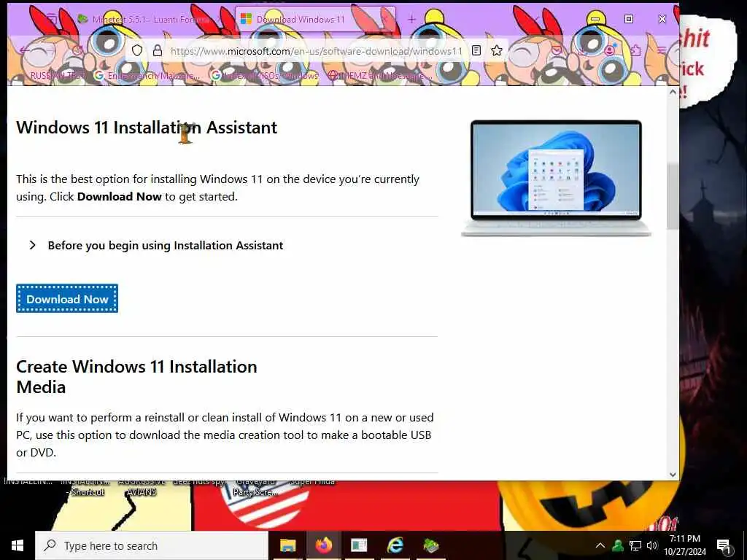The image size is (747, 560).
Task: Click 'Create Windows 11 Installation Media' heading
Action: 136,377
